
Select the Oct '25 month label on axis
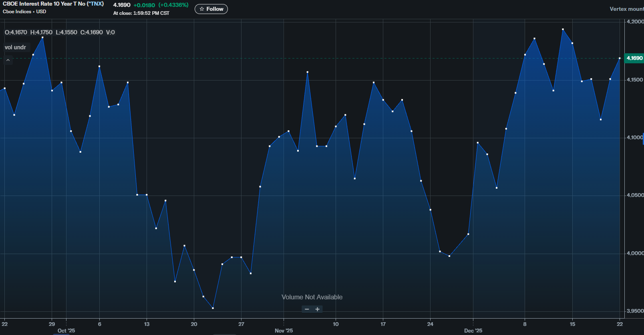click(x=66, y=331)
